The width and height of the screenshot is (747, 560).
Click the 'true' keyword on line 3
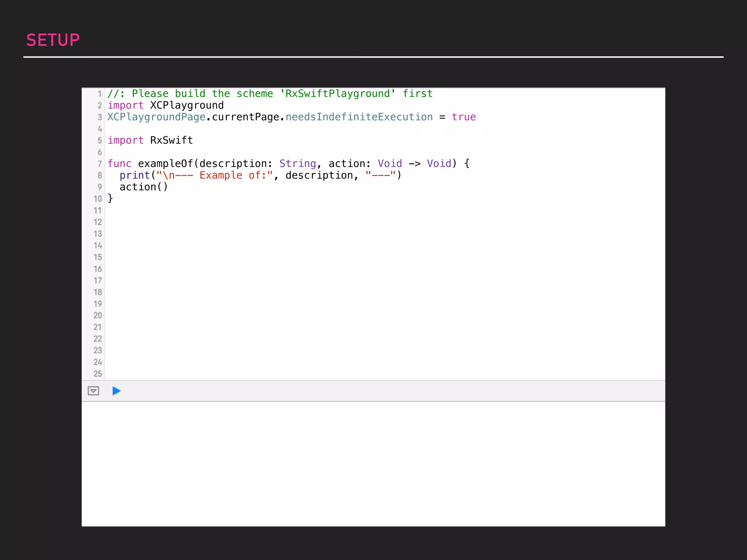[x=464, y=117]
